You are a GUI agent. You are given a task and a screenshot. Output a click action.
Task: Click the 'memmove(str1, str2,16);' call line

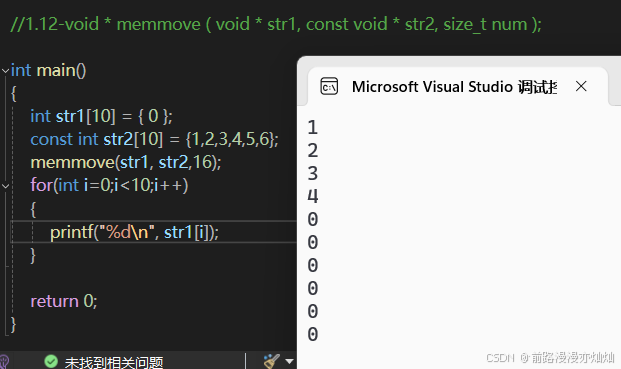coord(126,162)
